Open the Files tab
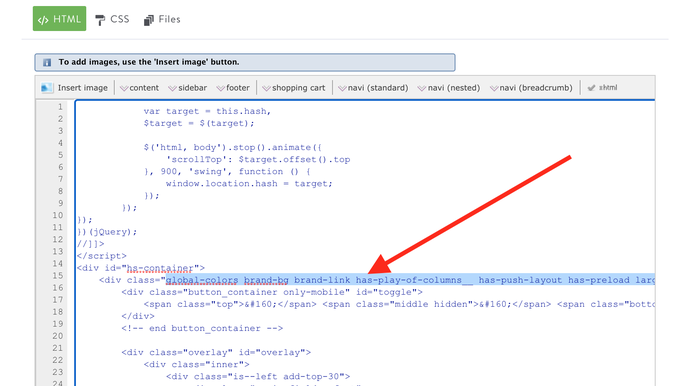 pos(162,19)
